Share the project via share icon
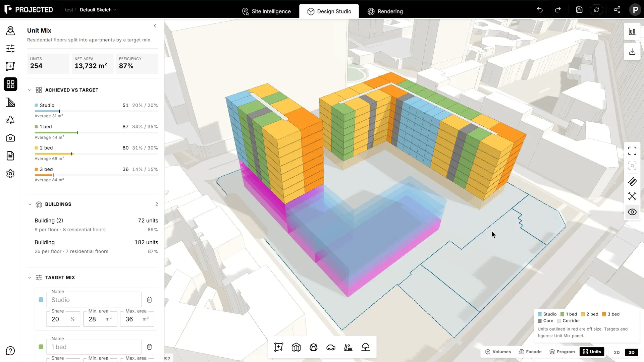 click(x=617, y=10)
